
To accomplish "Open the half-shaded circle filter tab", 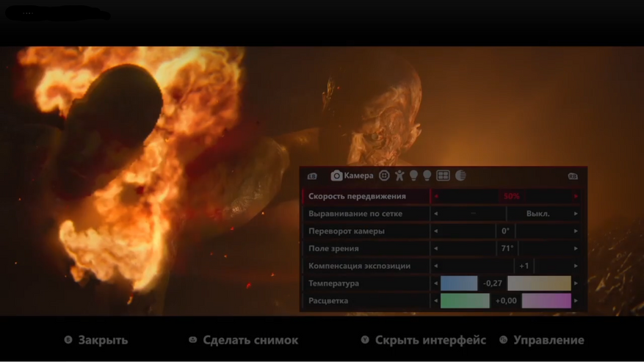I will point(460,175).
